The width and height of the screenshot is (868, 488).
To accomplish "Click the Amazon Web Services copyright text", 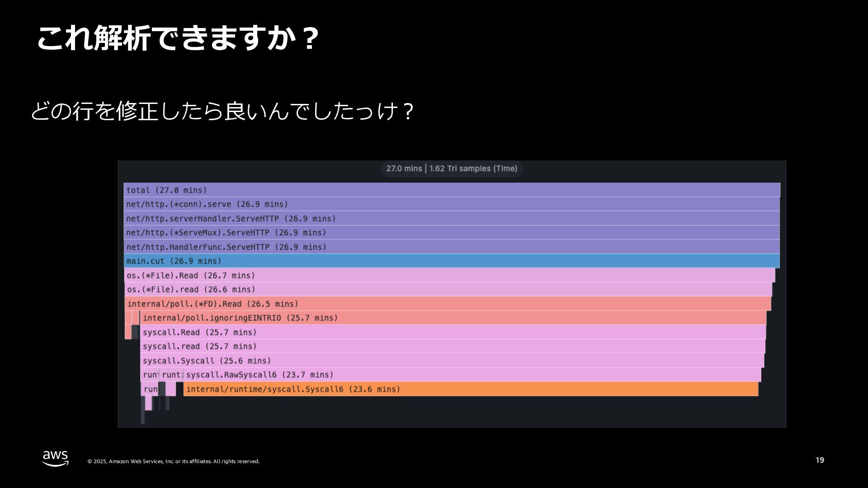I will point(173,461).
